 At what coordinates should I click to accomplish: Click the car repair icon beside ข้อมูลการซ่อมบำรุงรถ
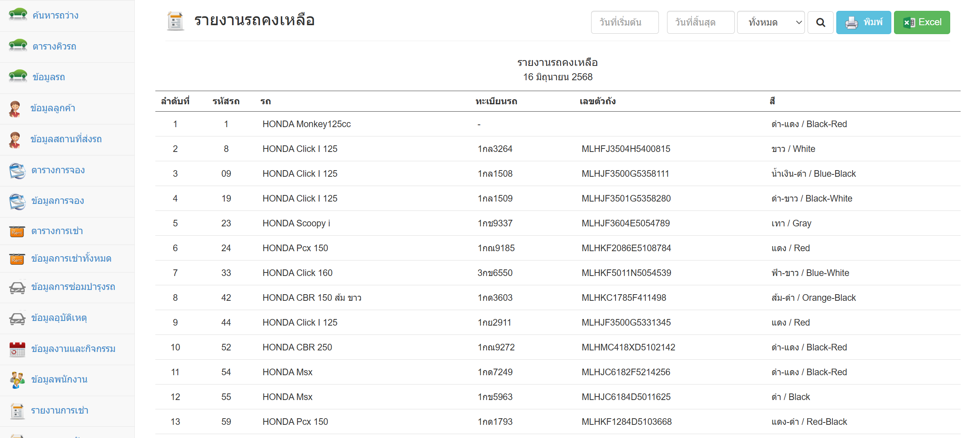17,287
